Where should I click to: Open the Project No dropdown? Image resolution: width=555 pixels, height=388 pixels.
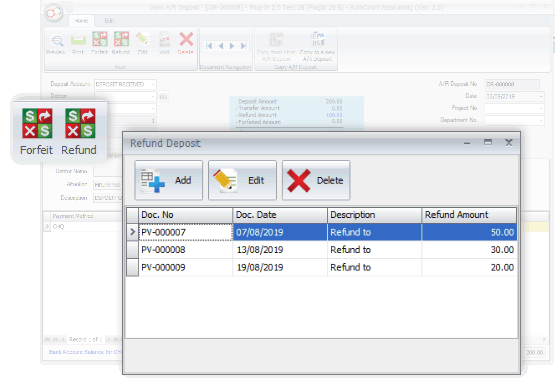[541, 108]
